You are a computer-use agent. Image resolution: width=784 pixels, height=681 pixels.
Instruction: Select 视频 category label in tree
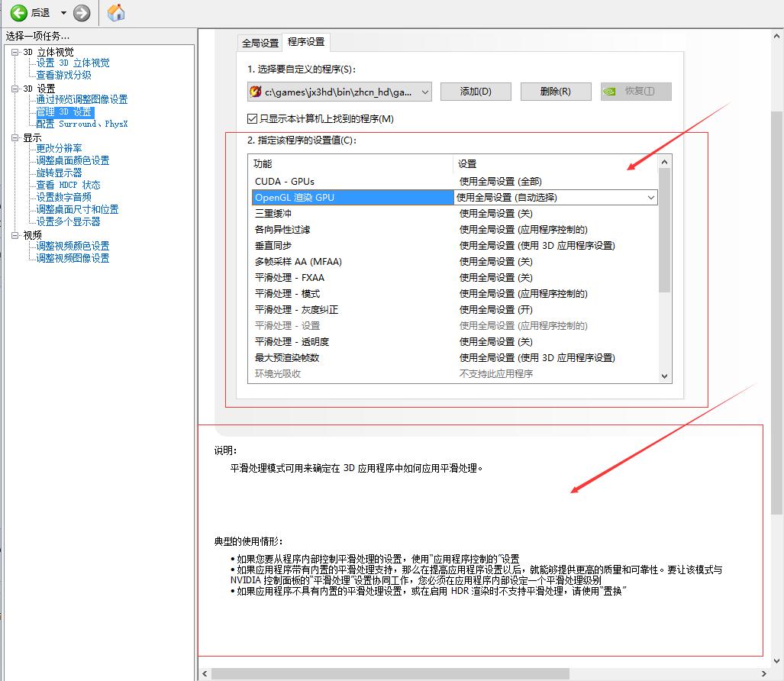(32, 235)
